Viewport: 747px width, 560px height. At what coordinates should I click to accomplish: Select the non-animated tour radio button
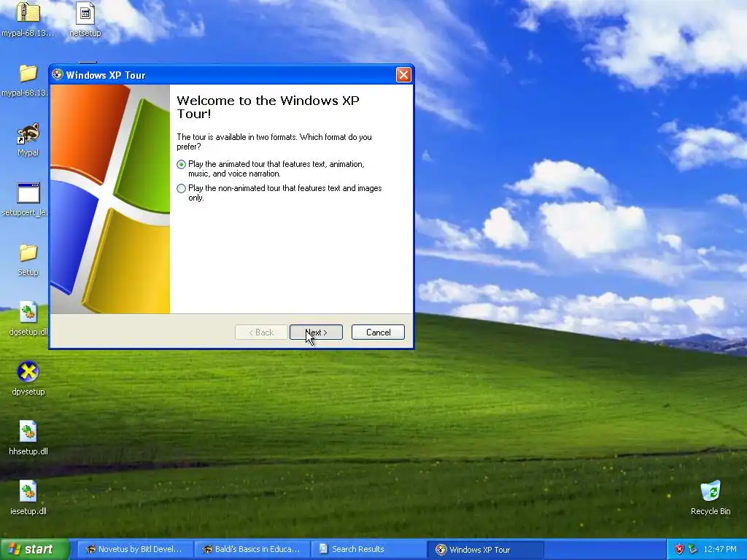point(181,189)
